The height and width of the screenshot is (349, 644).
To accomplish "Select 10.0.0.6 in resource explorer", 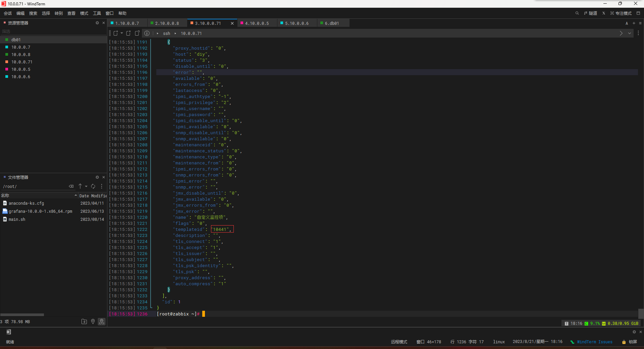I will (53, 77).
